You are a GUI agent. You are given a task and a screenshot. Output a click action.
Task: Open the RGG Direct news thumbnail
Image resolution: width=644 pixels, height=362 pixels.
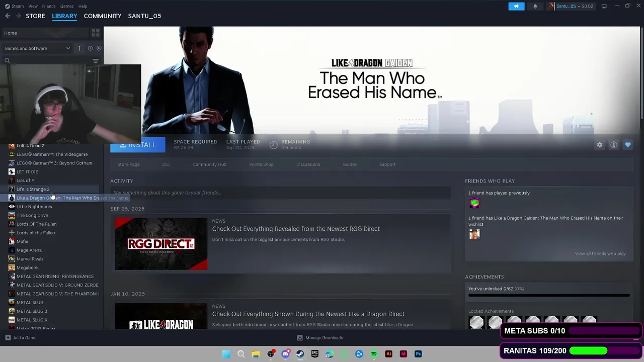161,244
